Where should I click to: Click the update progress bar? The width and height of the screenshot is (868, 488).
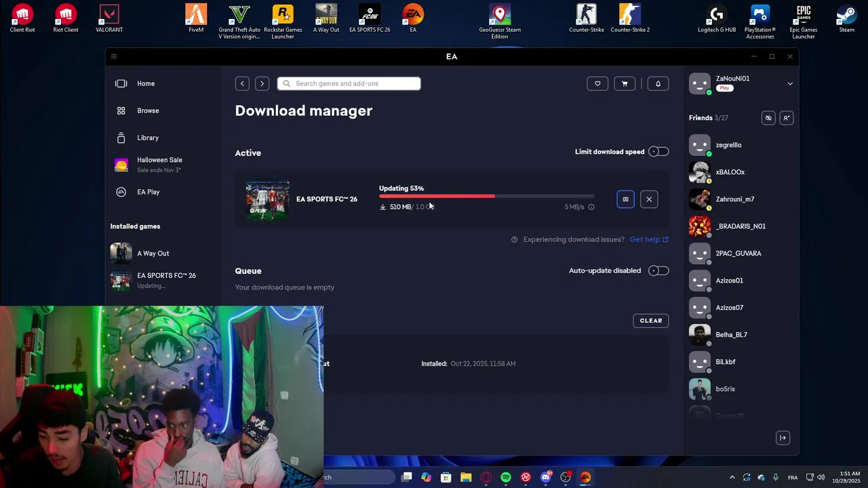[x=487, y=197]
